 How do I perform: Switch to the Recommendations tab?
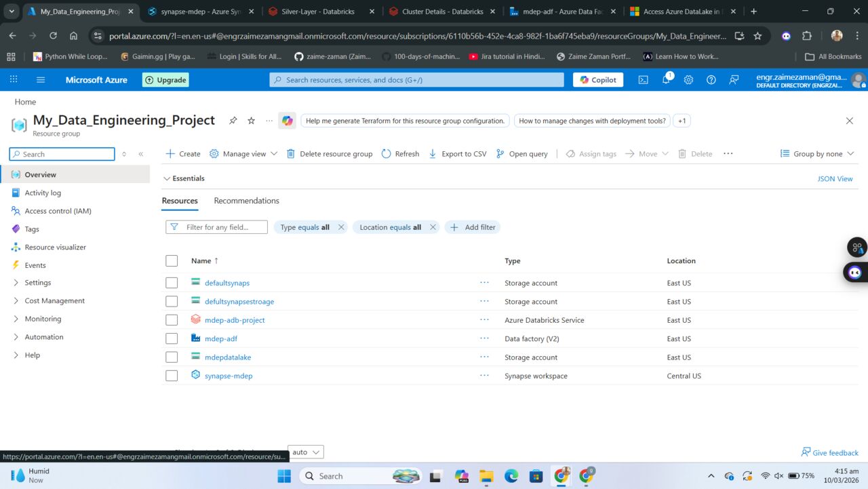(246, 201)
